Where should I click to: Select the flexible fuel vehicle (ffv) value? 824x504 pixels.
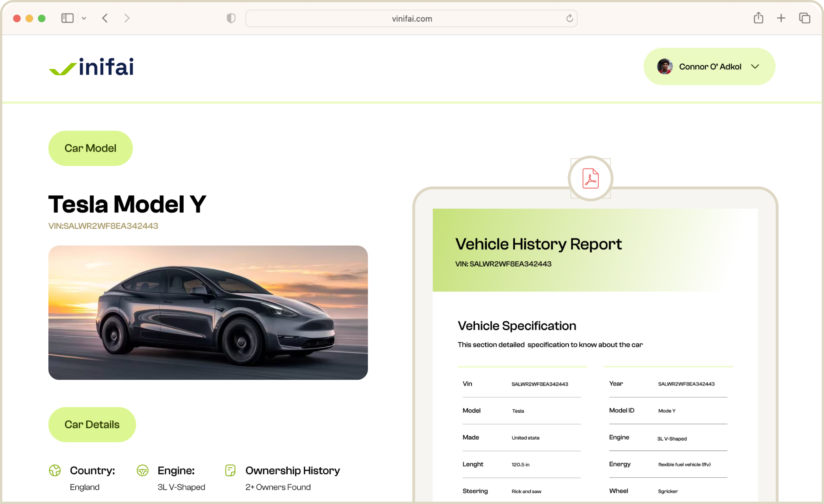684,465
